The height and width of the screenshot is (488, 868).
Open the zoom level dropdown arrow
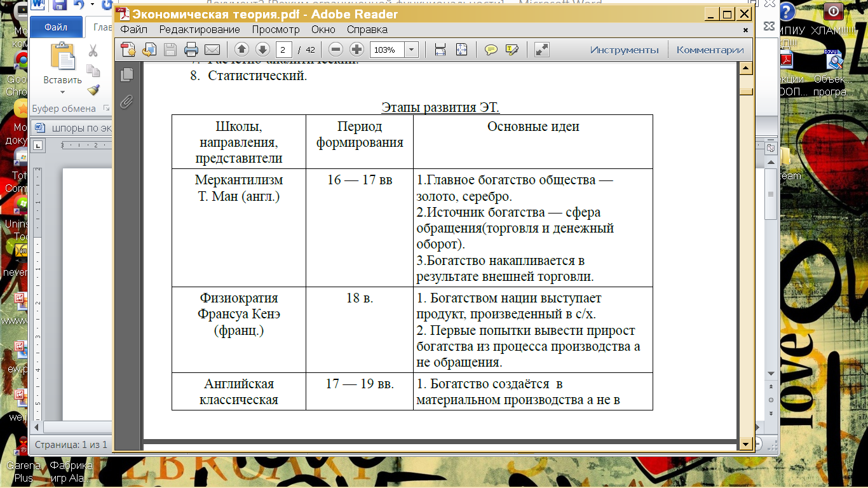coord(412,50)
